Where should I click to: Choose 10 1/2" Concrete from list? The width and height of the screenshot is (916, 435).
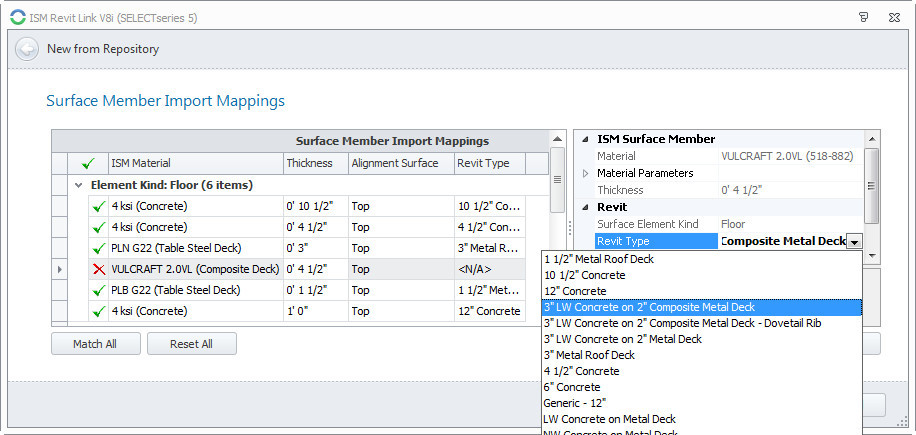tap(701, 275)
